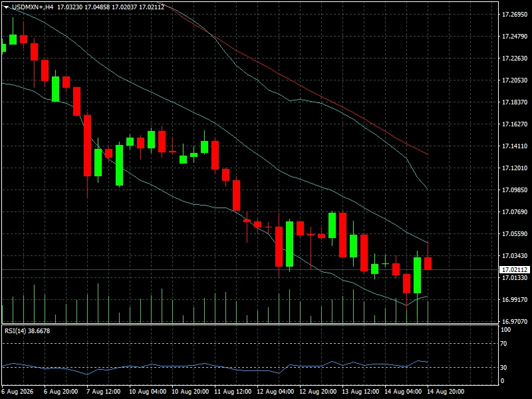532x399 pixels.
Task: Click the 12 Aug 20:00 time label
Action: [x=318, y=392]
